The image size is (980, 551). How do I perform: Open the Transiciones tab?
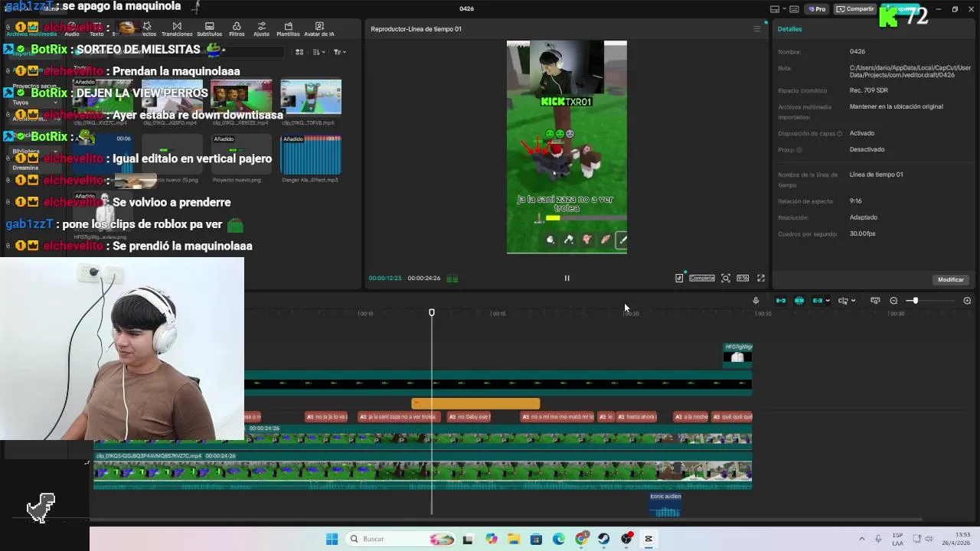coord(177,29)
